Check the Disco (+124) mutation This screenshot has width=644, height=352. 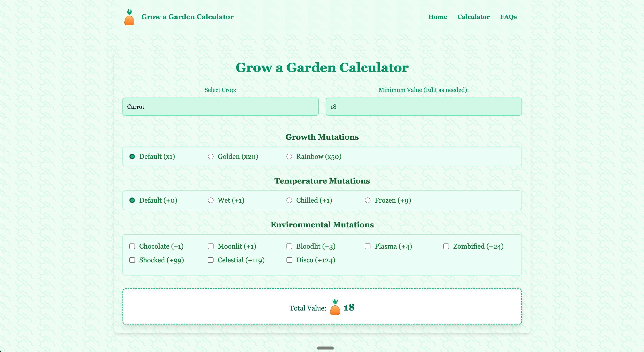pyautogui.click(x=289, y=260)
